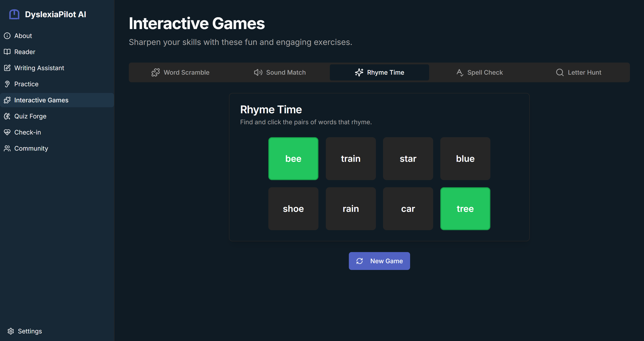Click the green matched 'tree' tile
The image size is (644, 341).
465,208
